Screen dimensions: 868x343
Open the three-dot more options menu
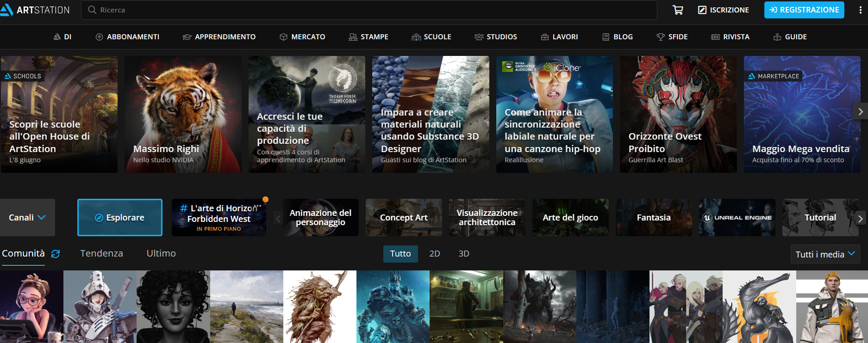pos(860,10)
